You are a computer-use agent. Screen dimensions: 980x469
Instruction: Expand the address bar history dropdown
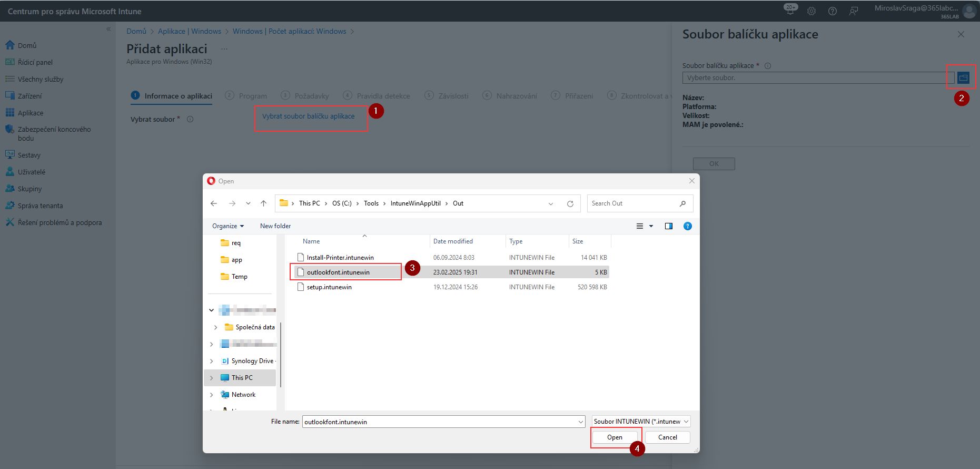click(551, 204)
